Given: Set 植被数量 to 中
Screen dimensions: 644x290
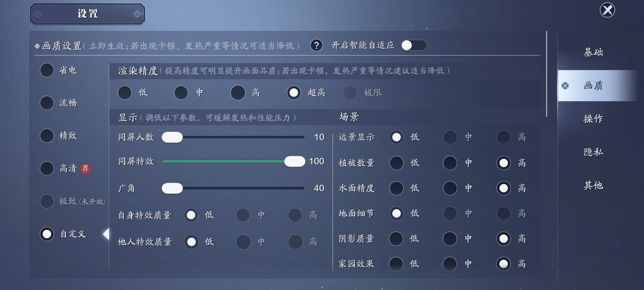Looking at the screenshot, I should pos(450,163).
